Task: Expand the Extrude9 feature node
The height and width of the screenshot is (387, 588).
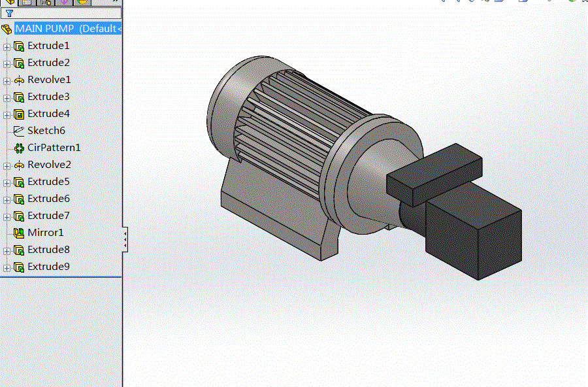Action: pos(7,267)
